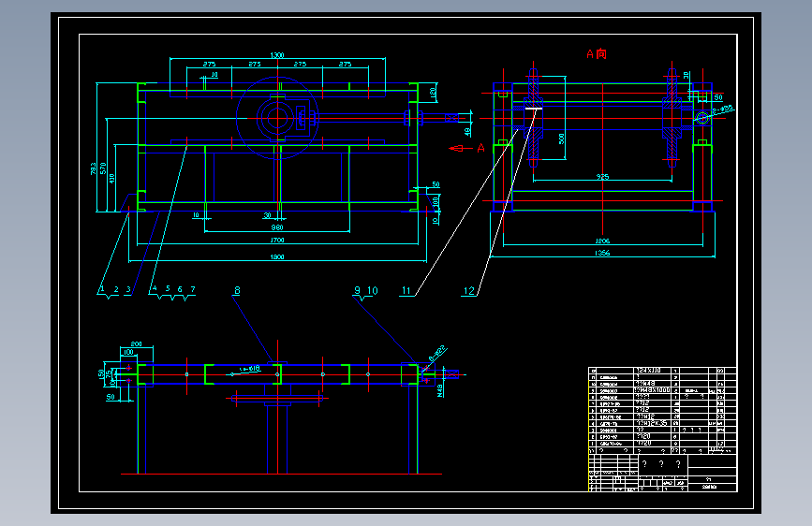
Task: Select the 1356 dimension text
Action: point(602,253)
